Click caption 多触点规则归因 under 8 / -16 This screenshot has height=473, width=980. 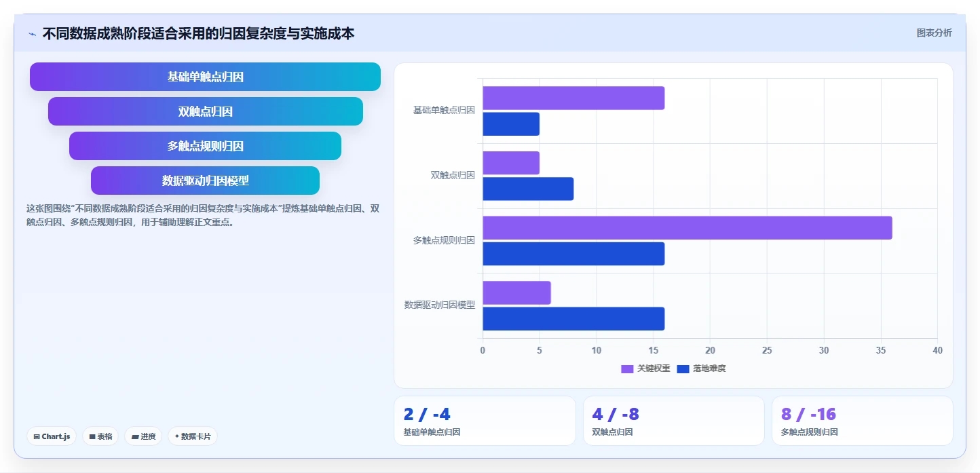(810, 432)
